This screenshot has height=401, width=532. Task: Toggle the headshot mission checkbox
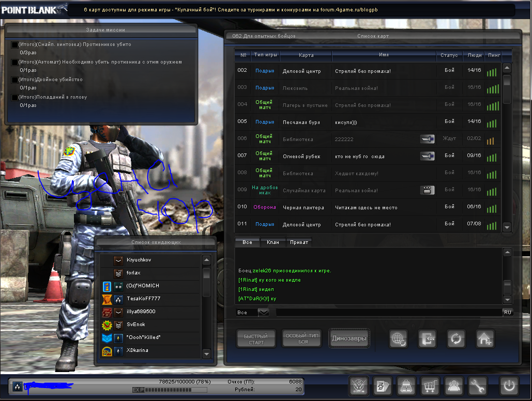(x=14, y=97)
